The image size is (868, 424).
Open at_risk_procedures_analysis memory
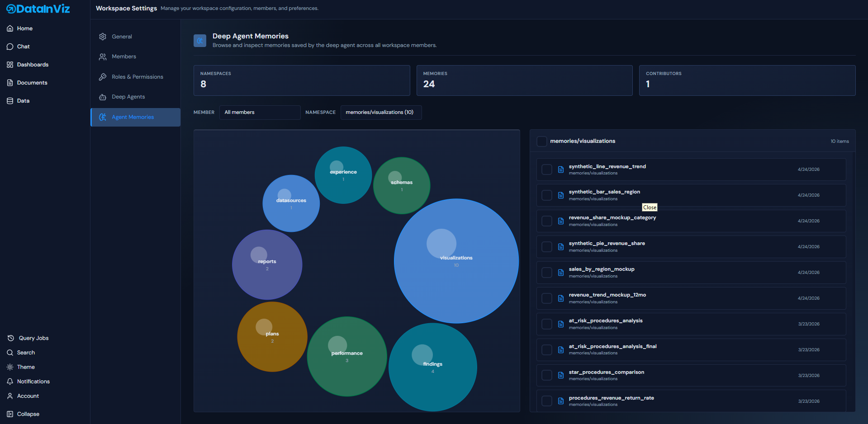691,324
